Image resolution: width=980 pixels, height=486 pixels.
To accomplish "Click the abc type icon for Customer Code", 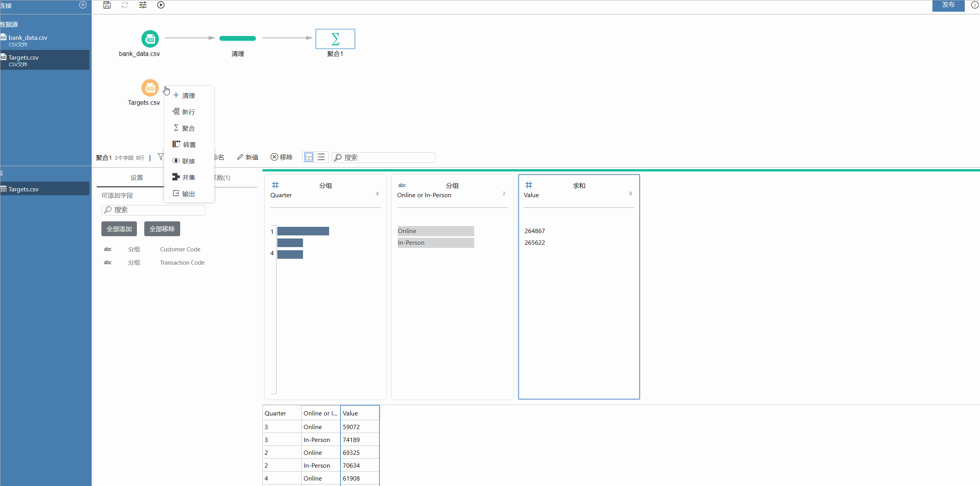I will (x=108, y=249).
